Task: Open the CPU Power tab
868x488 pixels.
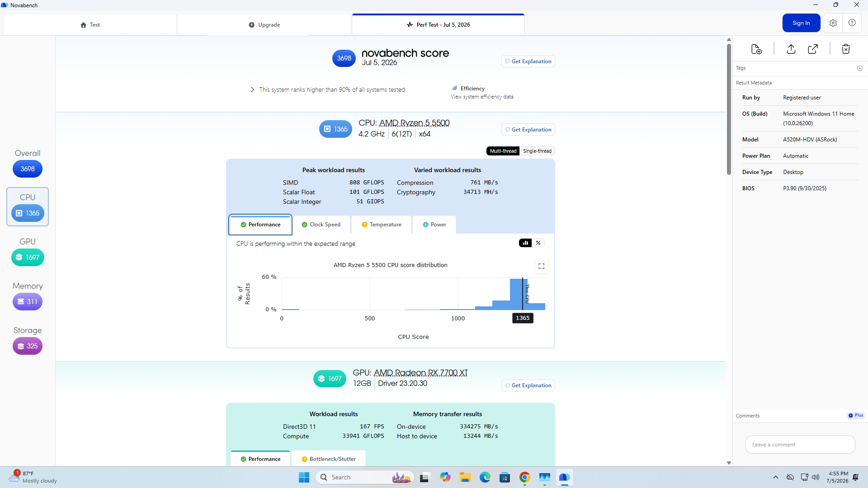Action: pos(434,225)
